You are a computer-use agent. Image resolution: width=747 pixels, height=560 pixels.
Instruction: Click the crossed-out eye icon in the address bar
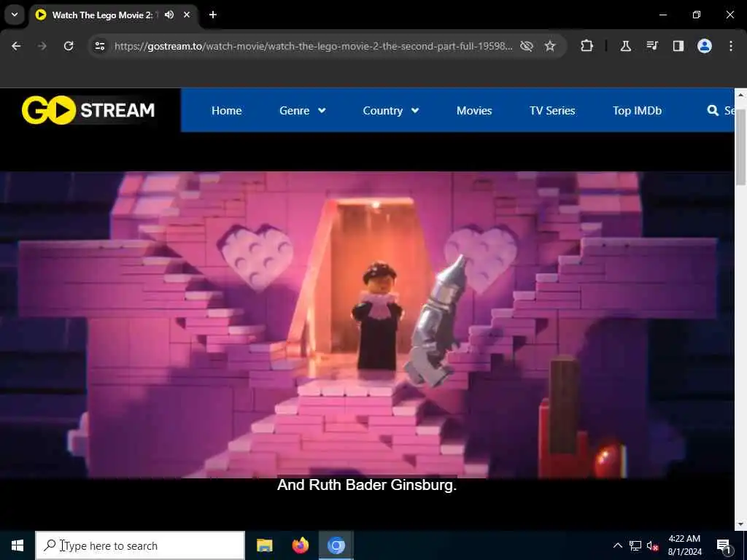click(x=527, y=46)
